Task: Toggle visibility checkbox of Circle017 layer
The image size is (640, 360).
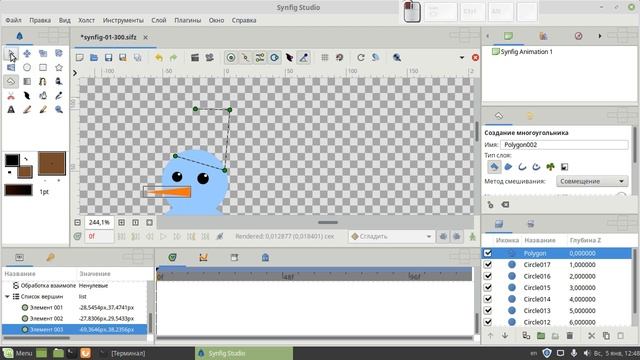Action: tap(488, 264)
